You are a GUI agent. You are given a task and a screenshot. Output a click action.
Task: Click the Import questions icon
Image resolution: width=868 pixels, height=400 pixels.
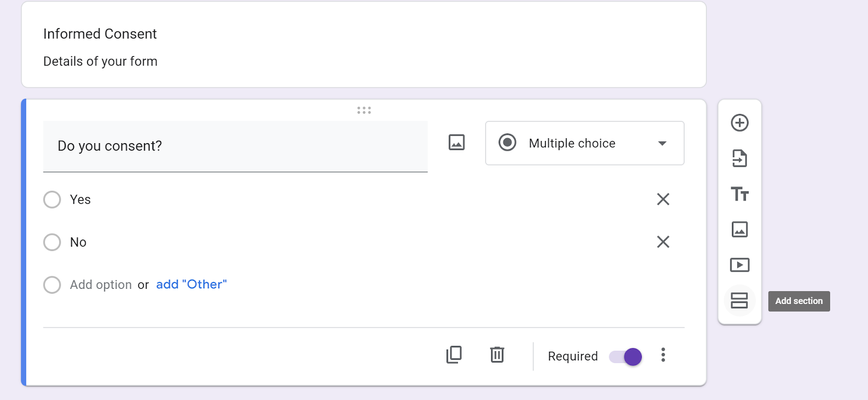coord(739,158)
